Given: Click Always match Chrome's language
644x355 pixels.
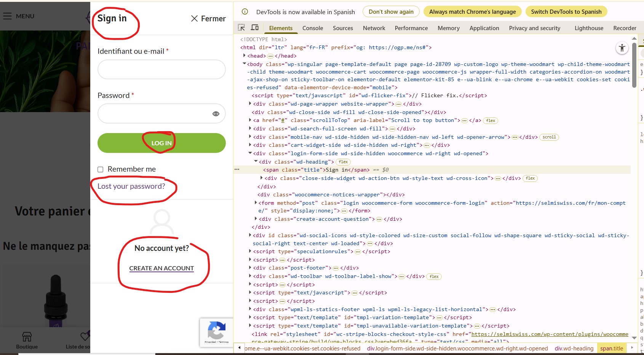Looking at the screenshot, I should (x=473, y=11).
